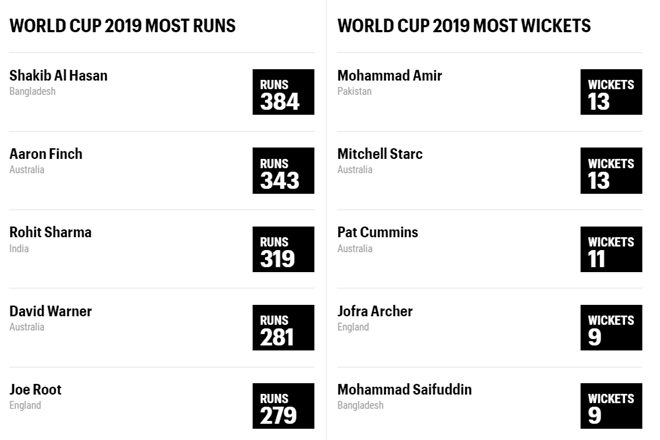
Task: Click the 279 runs badge
Action: (283, 406)
